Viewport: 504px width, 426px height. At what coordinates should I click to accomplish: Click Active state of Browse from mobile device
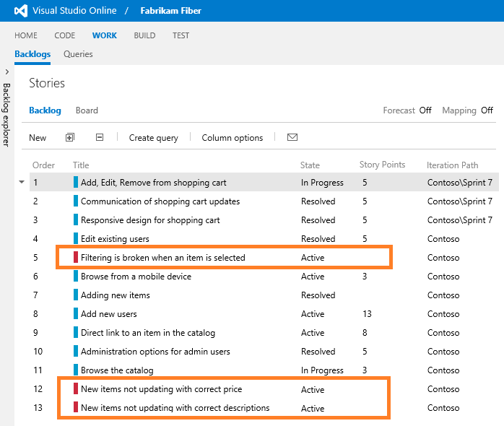(313, 277)
